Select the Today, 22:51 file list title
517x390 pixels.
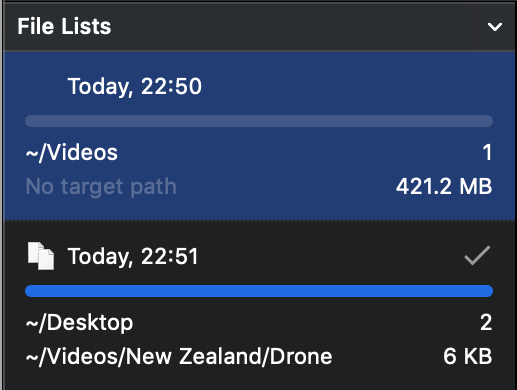click(133, 256)
